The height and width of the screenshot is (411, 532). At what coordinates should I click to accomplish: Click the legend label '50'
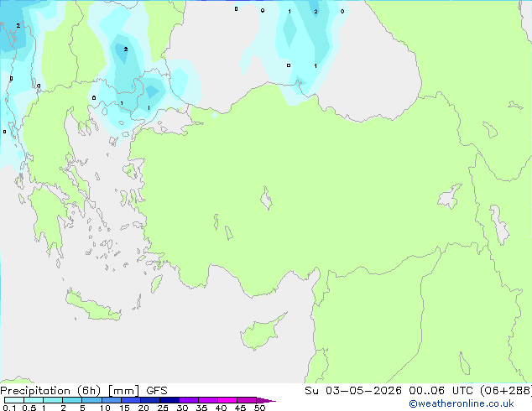(259, 408)
